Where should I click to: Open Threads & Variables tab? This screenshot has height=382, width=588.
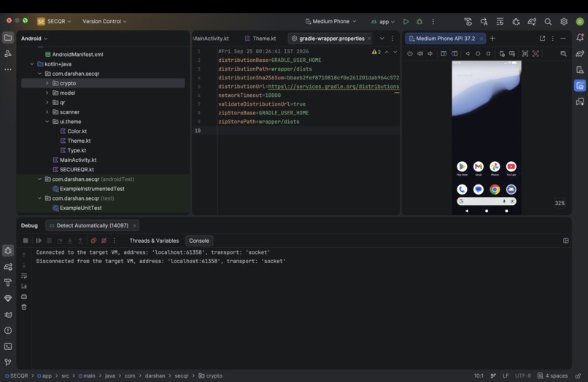click(154, 241)
